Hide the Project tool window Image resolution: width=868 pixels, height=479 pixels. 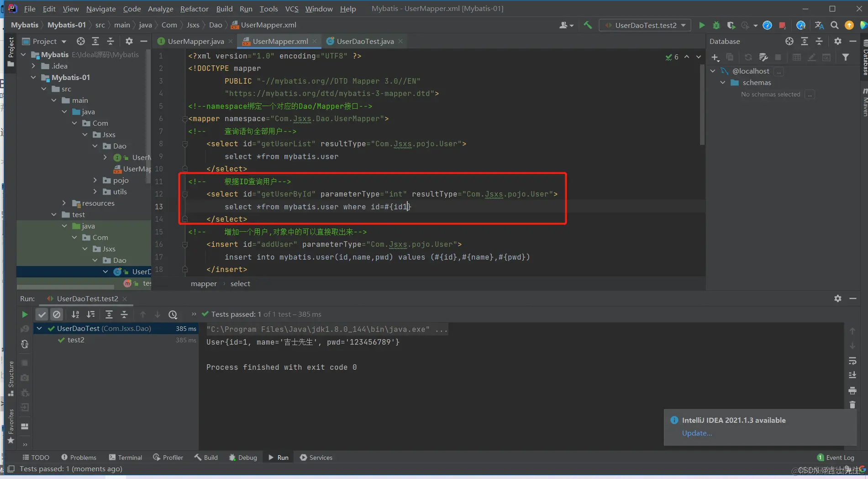click(x=143, y=41)
